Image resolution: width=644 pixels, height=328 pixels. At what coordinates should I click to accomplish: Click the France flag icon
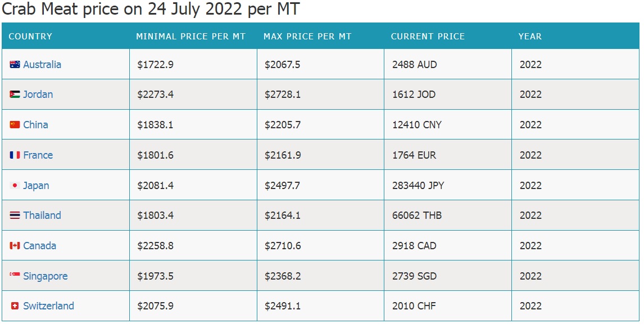(x=15, y=155)
